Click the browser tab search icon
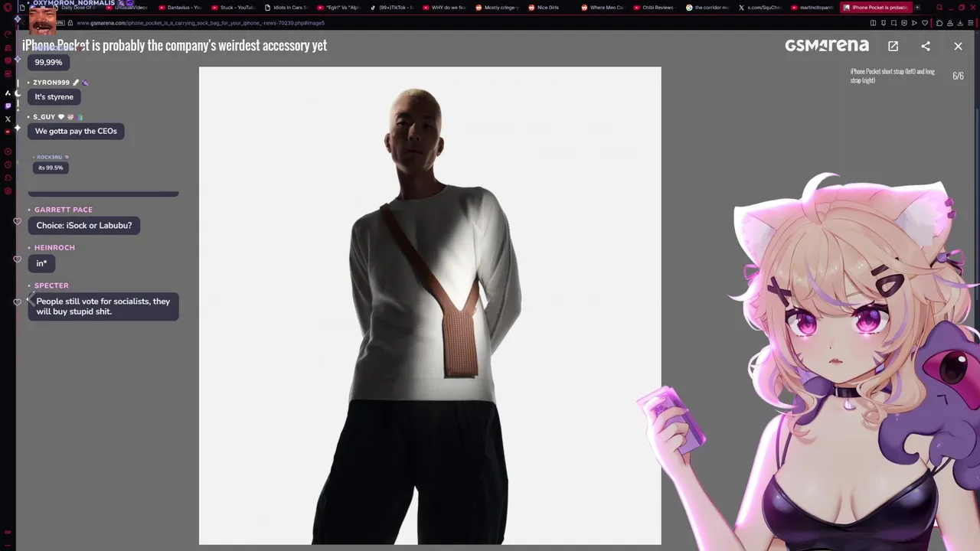The width and height of the screenshot is (980, 551). [939, 8]
